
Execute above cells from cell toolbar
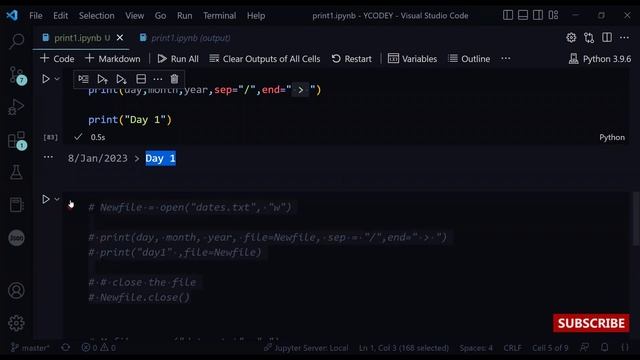(x=102, y=79)
